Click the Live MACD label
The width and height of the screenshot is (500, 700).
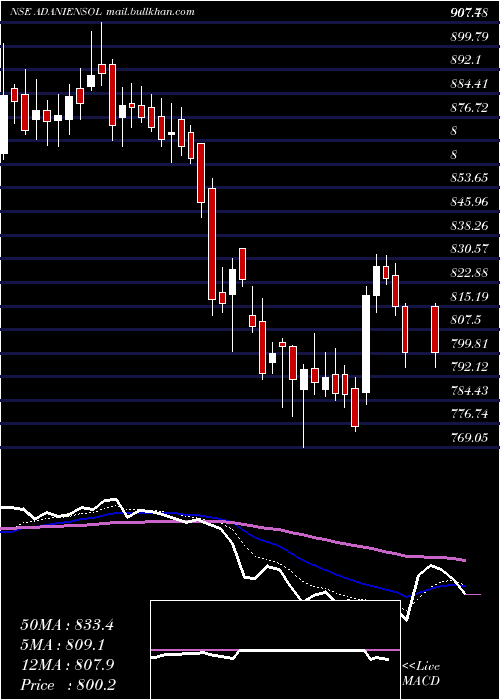[421, 673]
